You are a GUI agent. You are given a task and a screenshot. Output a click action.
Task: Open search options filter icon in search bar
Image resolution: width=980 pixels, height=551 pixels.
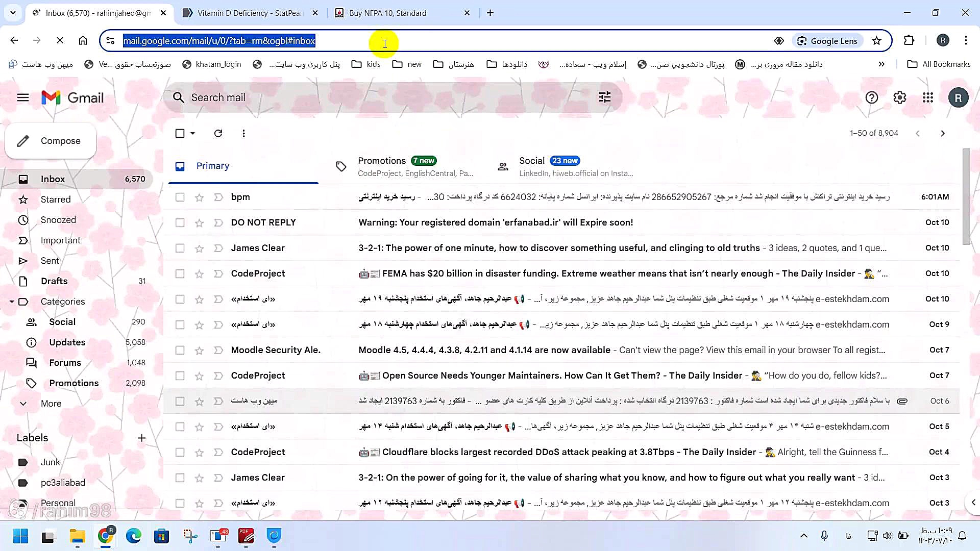coord(605,97)
